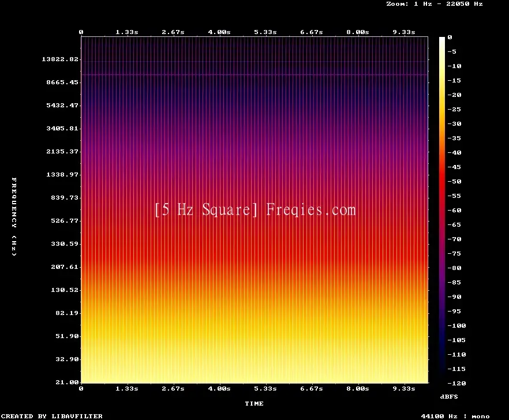
Task: Click the -25 dBFS legend label
Action: 454,109
